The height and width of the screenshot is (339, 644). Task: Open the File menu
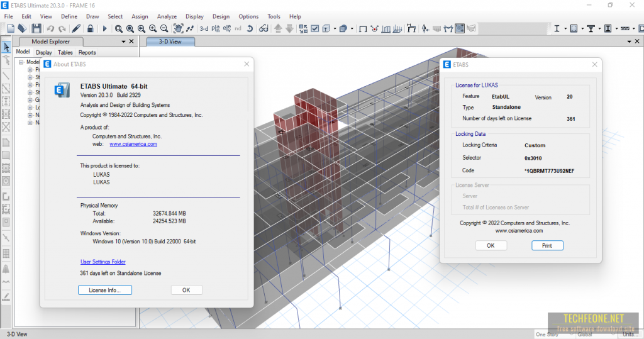[8, 16]
